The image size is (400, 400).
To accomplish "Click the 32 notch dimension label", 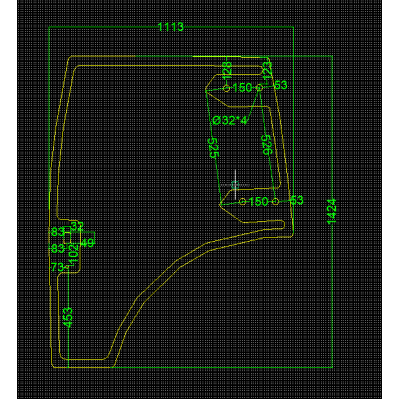I will (x=77, y=227).
